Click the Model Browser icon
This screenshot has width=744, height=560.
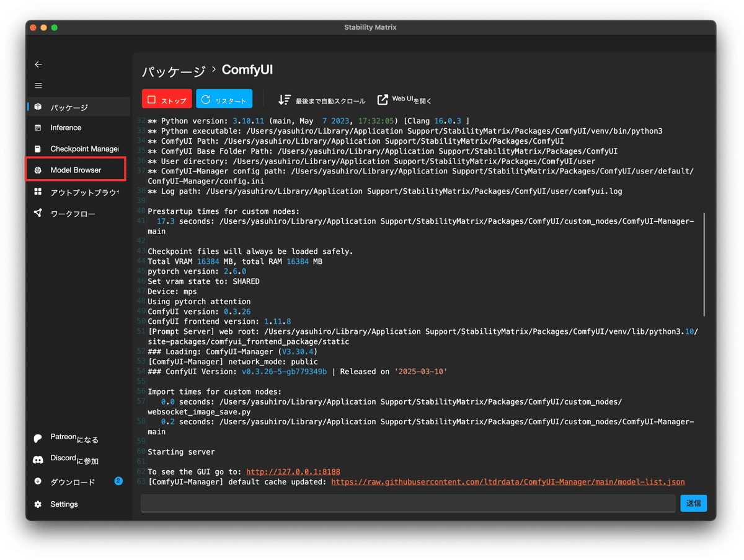[38, 170]
